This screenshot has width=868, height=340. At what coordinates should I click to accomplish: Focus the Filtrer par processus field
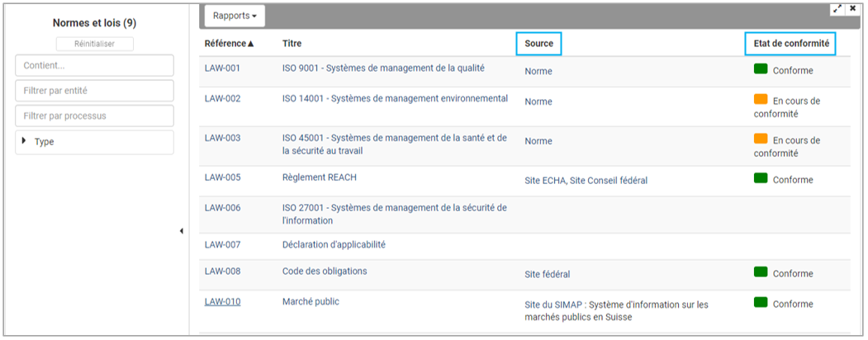pyautogui.click(x=94, y=116)
